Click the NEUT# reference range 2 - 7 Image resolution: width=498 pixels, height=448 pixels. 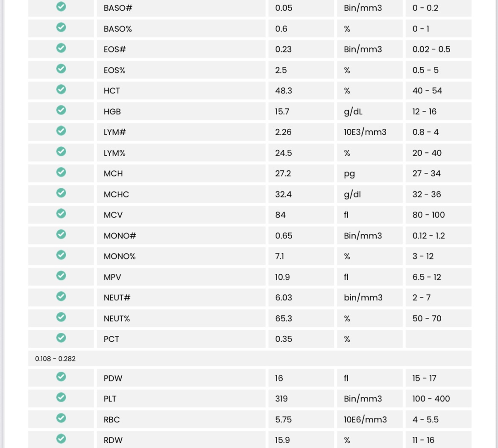pos(422,298)
